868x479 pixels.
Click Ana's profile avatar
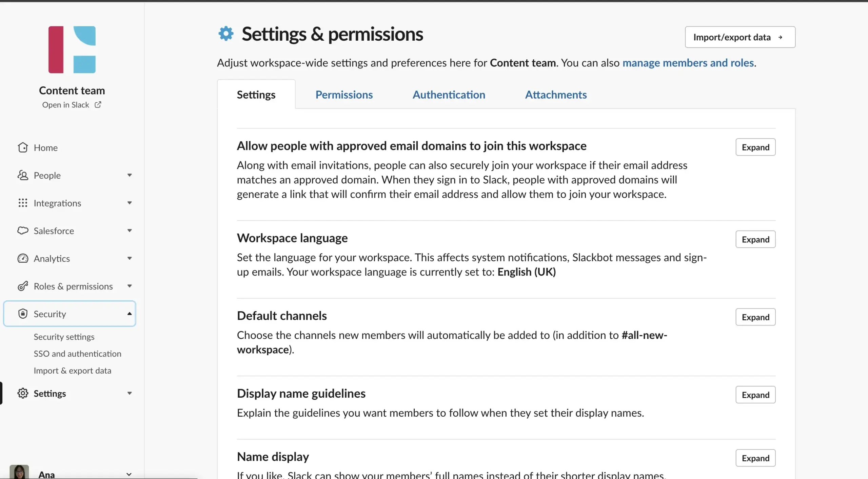(19, 472)
